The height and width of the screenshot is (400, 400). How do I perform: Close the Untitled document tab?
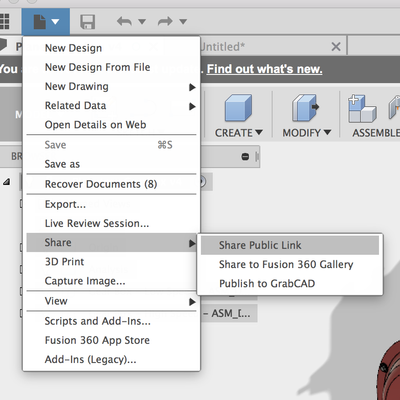coord(336,47)
